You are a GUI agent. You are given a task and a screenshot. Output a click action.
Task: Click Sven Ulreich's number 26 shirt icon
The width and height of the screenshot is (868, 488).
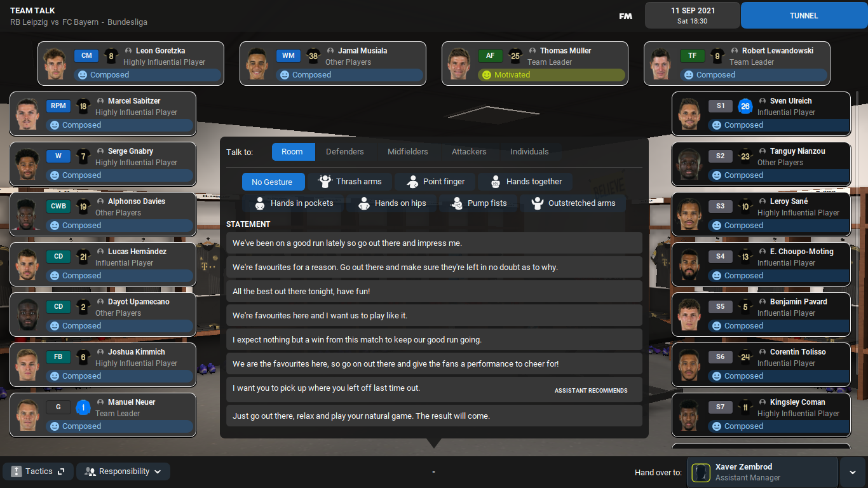click(745, 106)
